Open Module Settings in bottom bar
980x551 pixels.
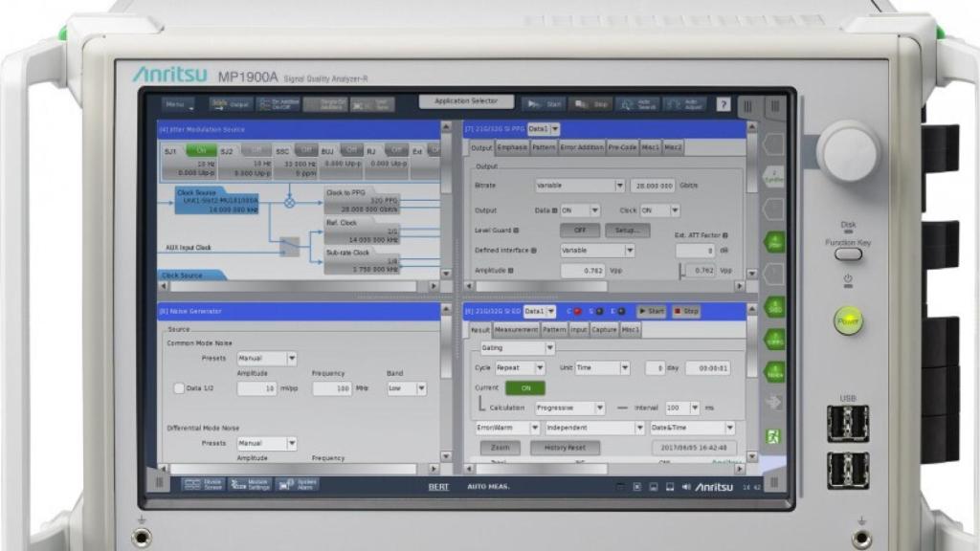coord(250,485)
